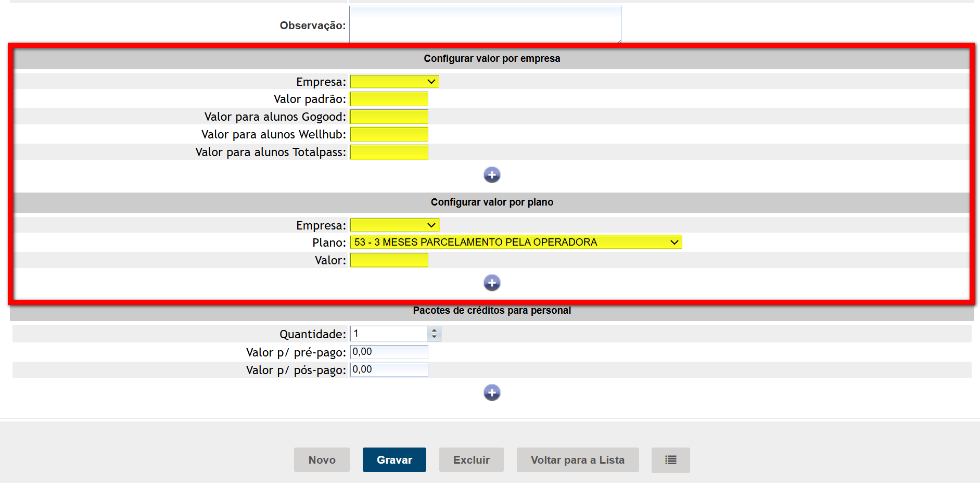The height and width of the screenshot is (485, 980).
Task: Click the Valor p/ pós-pago field
Action: pos(389,370)
